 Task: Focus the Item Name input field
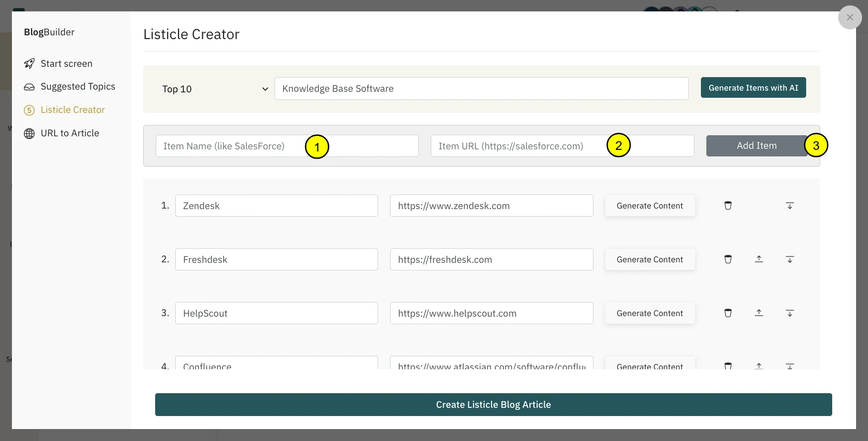(x=287, y=146)
